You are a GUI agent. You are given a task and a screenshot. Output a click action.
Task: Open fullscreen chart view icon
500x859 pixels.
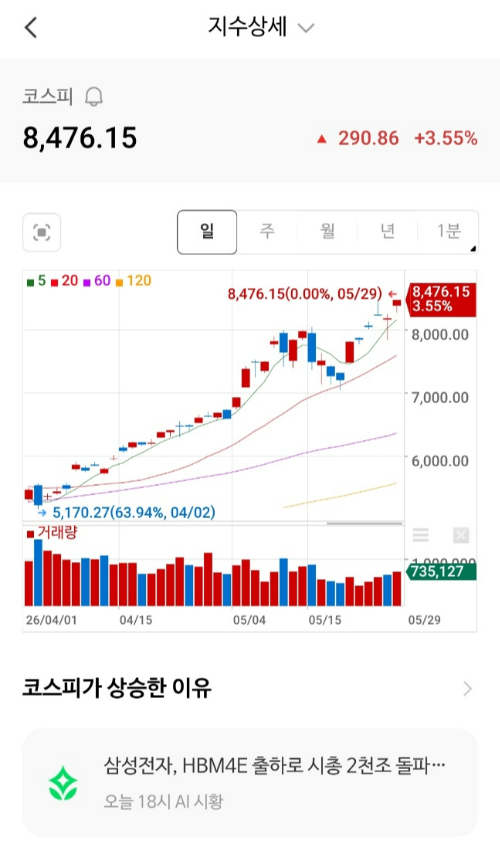(42, 232)
